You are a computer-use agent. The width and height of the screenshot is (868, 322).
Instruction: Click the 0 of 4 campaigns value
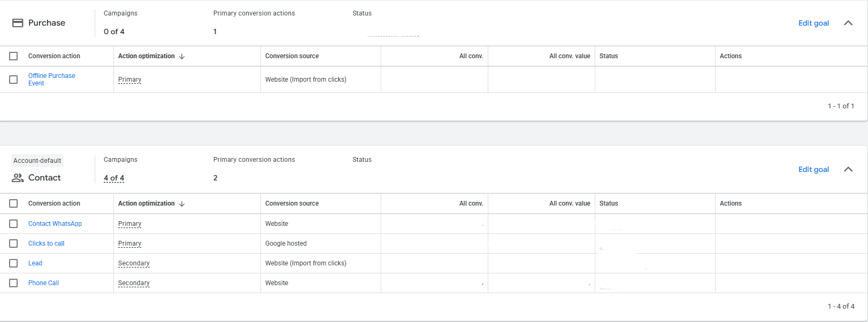(114, 32)
